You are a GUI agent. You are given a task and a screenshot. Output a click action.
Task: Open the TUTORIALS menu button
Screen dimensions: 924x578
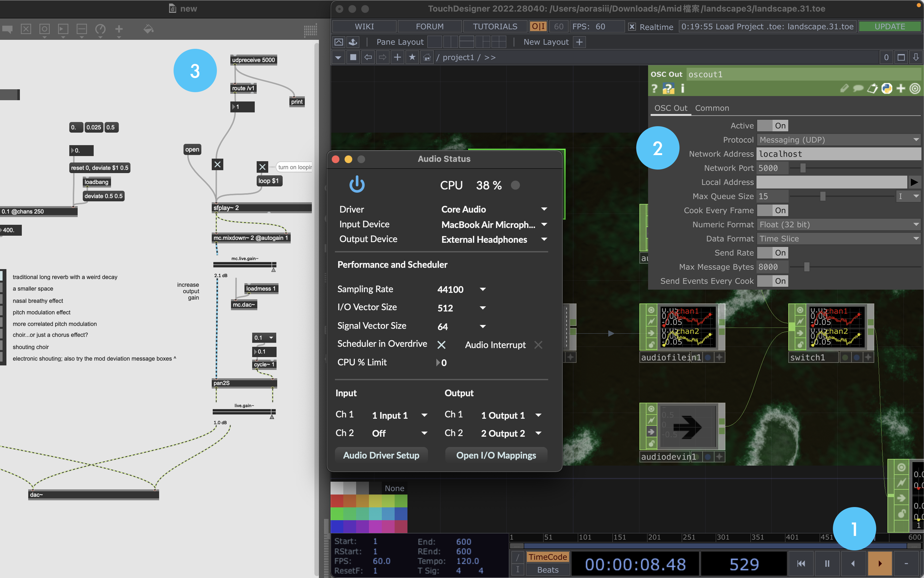click(495, 27)
